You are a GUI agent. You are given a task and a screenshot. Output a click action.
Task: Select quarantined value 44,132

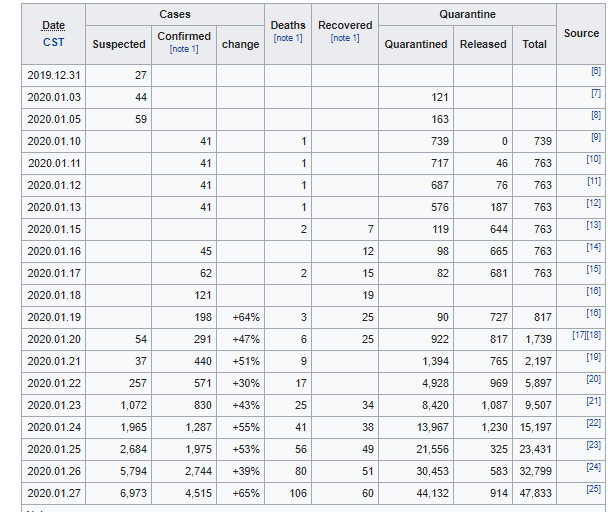tap(432, 493)
